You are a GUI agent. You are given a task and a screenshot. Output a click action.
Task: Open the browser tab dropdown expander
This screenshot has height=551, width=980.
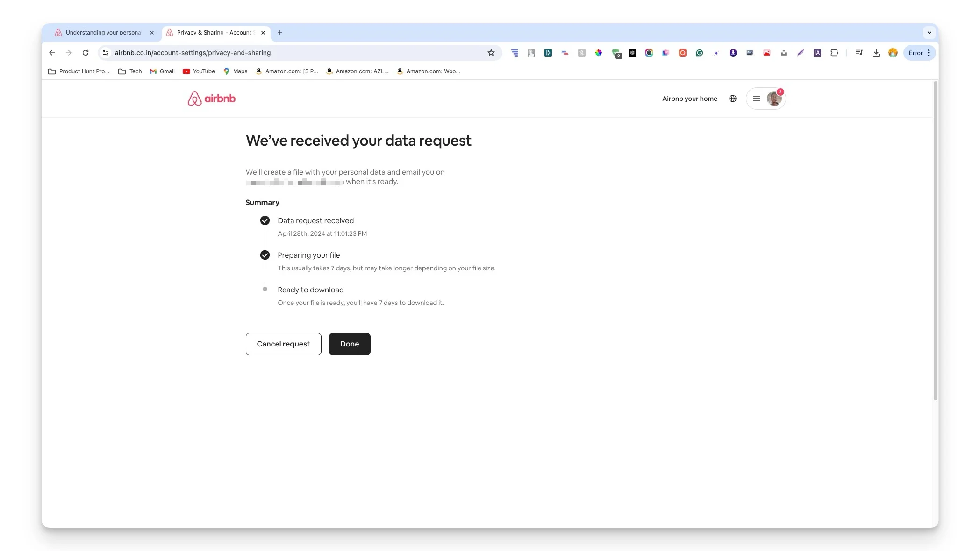930,32
